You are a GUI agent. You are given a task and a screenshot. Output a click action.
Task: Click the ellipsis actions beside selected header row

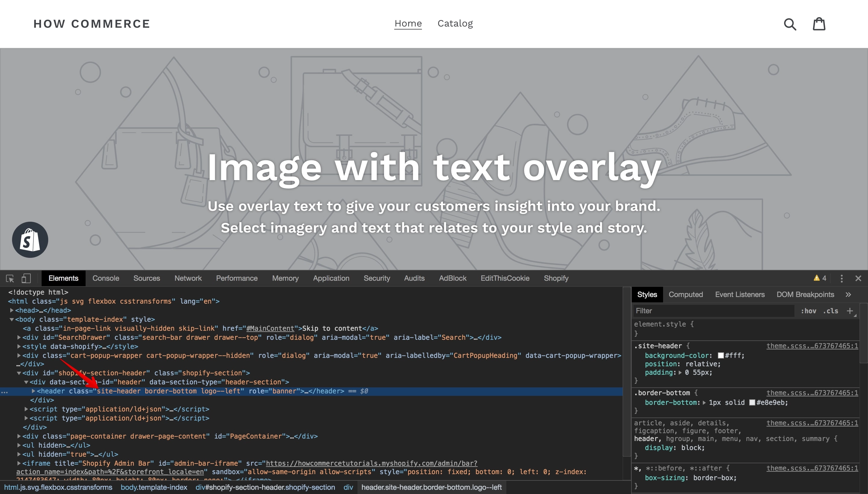5,392
